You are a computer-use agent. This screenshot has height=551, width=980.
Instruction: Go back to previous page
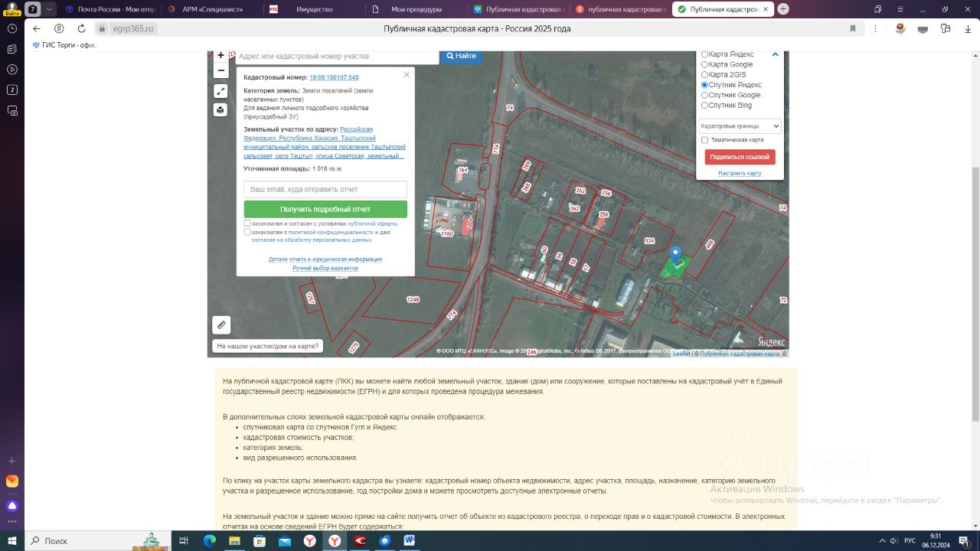point(36,28)
